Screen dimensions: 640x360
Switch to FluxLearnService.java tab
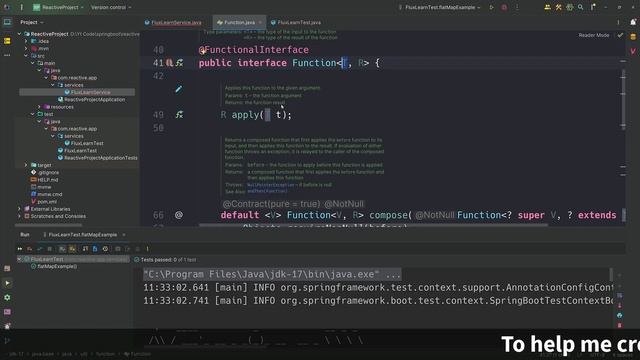[x=173, y=22]
